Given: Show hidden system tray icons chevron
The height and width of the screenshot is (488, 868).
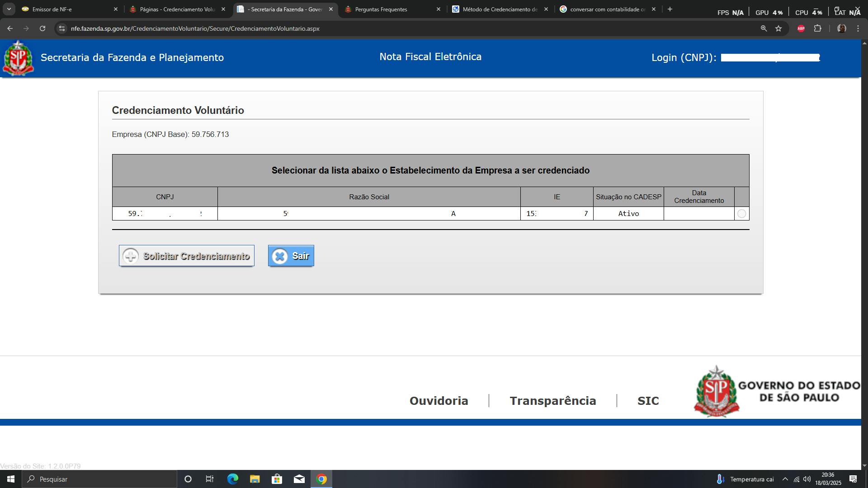Looking at the screenshot, I should click(x=785, y=479).
